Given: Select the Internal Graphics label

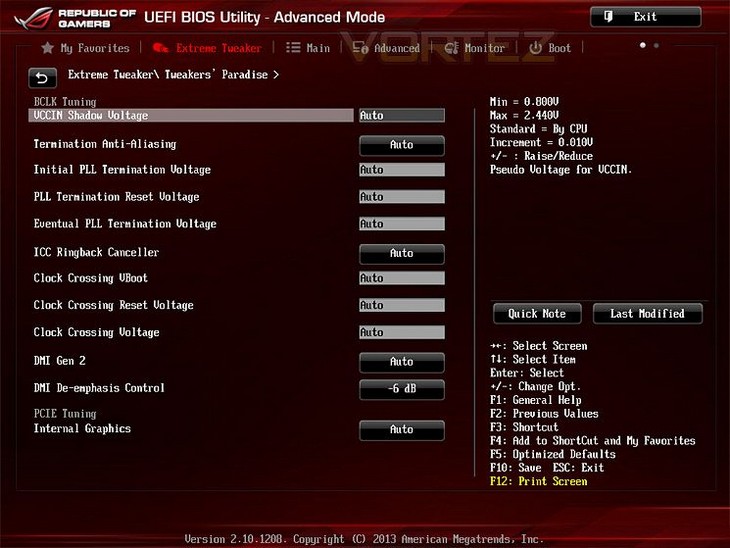Looking at the screenshot, I should [x=82, y=429].
